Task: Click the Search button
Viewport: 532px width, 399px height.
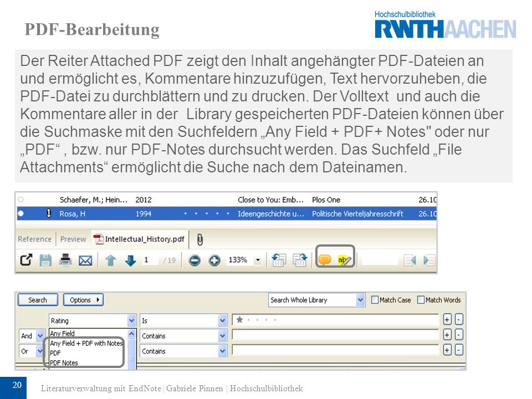Action: (38, 300)
